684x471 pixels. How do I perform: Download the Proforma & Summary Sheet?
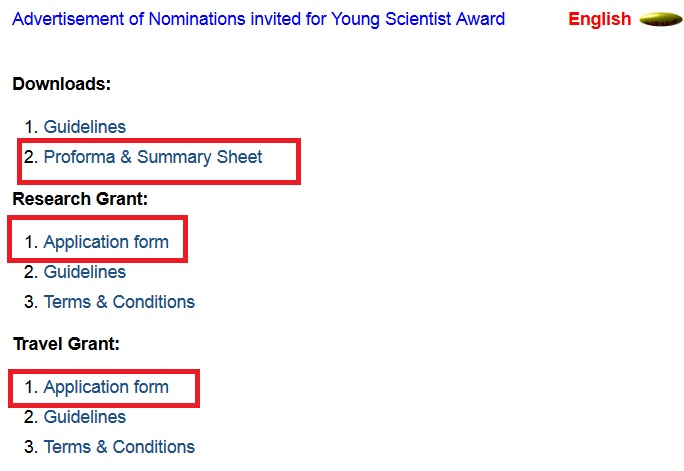(153, 157)
